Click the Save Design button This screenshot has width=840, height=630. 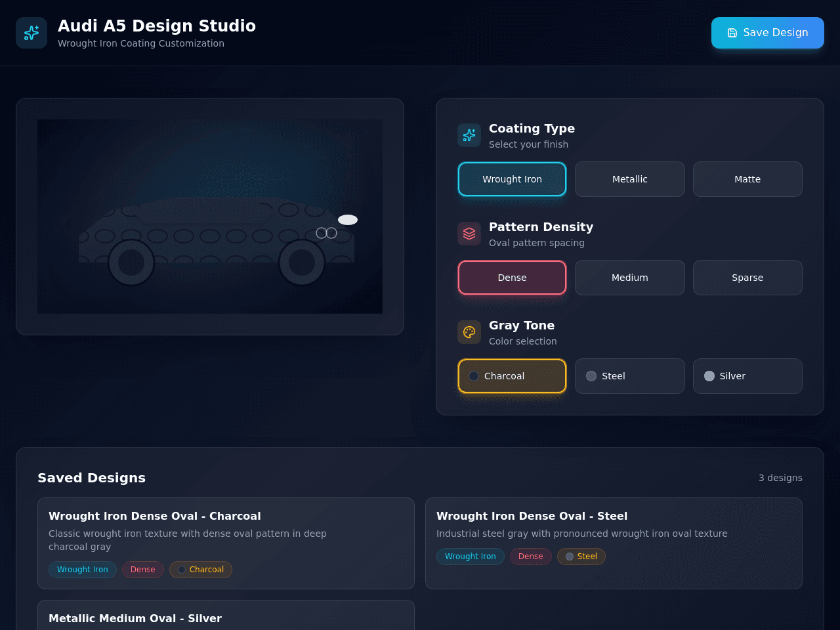[768, 33]
